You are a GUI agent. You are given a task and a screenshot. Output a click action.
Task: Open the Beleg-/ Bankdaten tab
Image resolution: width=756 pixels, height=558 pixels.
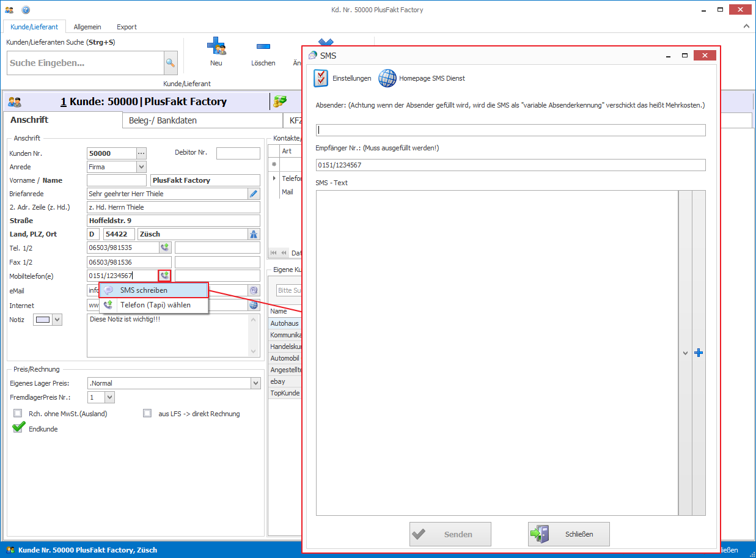(202, 120)
